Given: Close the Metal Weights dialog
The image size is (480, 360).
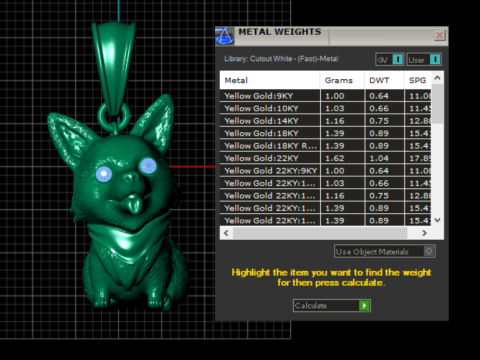Looking at the screenshot, I should pos(440,35).
